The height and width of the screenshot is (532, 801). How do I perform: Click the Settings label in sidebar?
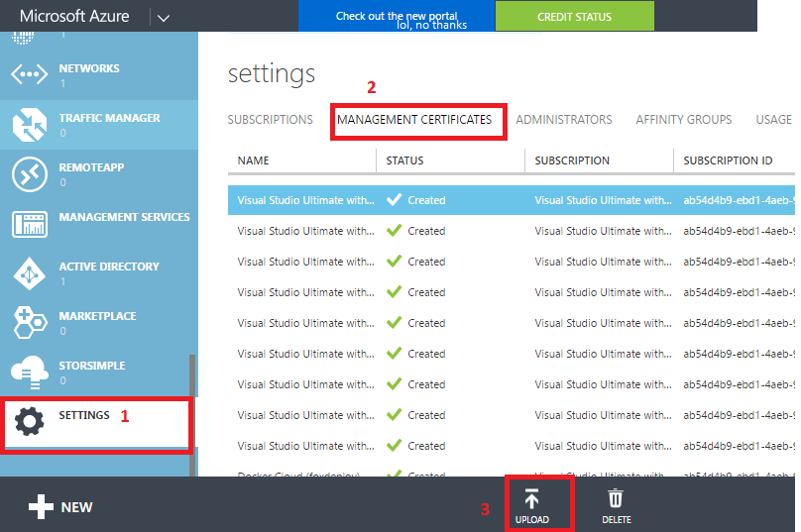pos(84,415)
